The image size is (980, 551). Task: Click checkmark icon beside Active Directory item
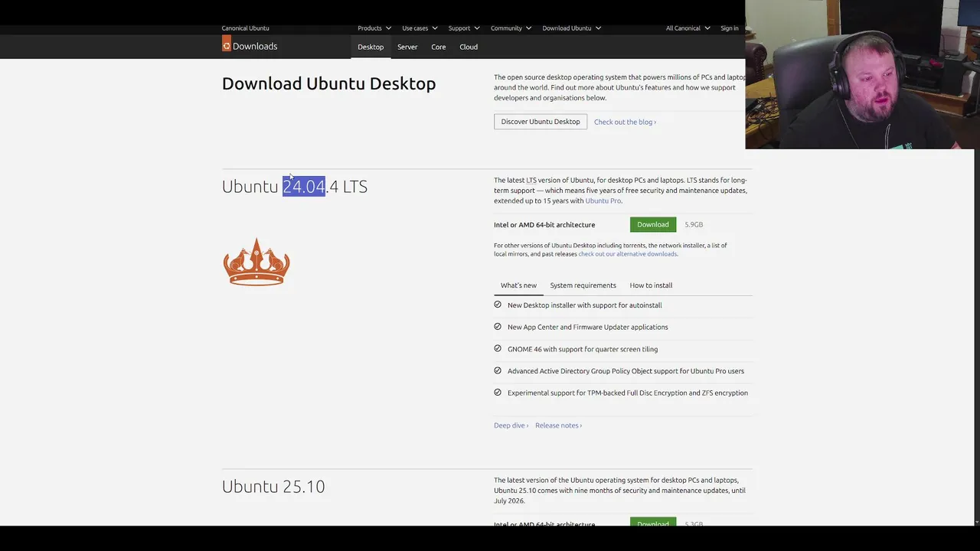[x=498, y=370]
